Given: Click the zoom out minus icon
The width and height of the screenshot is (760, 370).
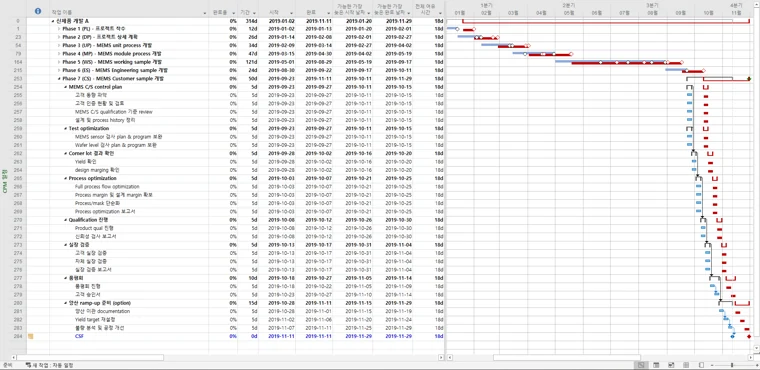Looking at the screenshot, I should 712,365.
